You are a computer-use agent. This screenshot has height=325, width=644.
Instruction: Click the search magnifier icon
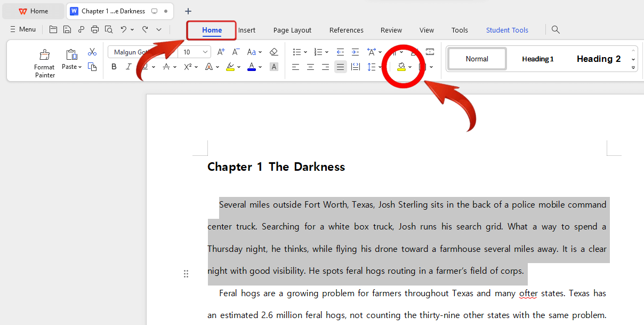[x=556, y=30]
